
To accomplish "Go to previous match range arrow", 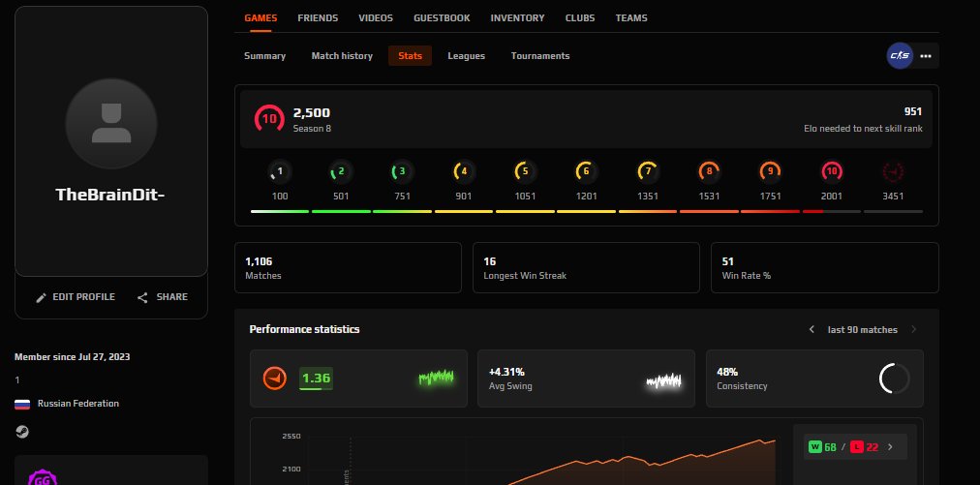I will click(812, 329).
